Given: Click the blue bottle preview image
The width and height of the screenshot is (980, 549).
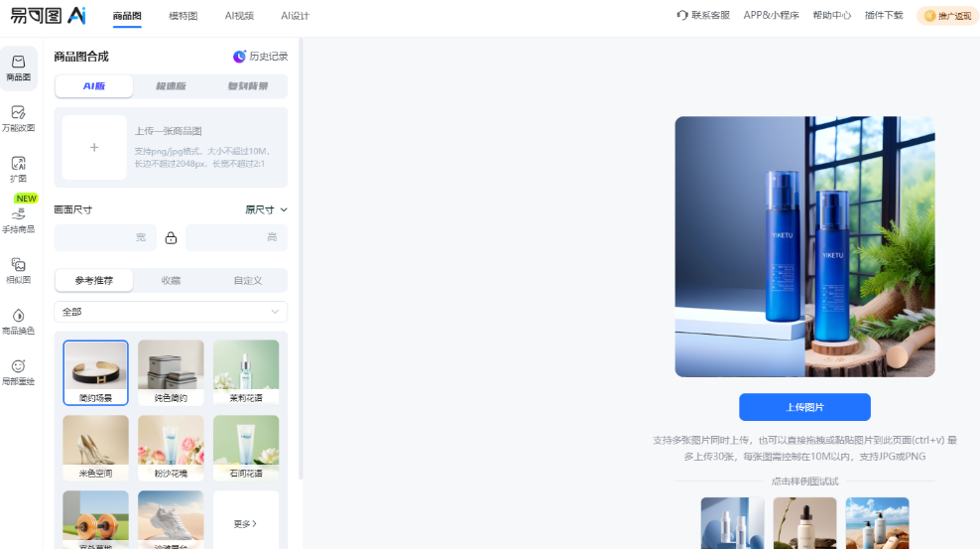Looking at the screenshot, I should 804,246.
